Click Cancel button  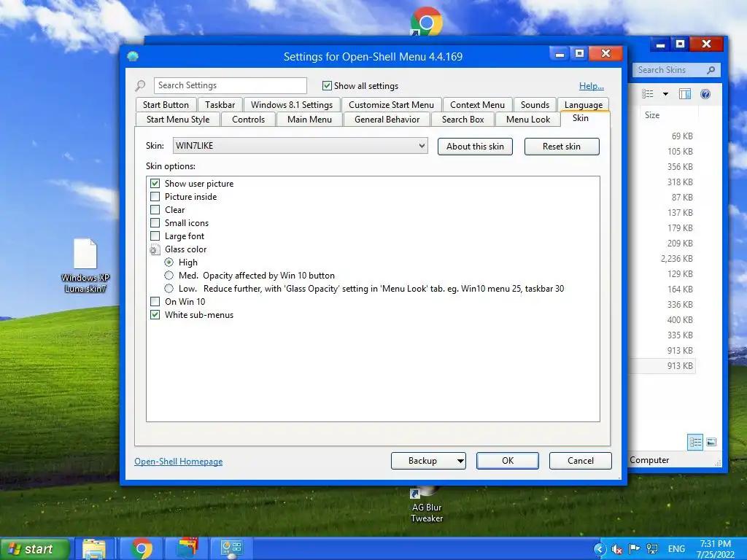(580, 461)
